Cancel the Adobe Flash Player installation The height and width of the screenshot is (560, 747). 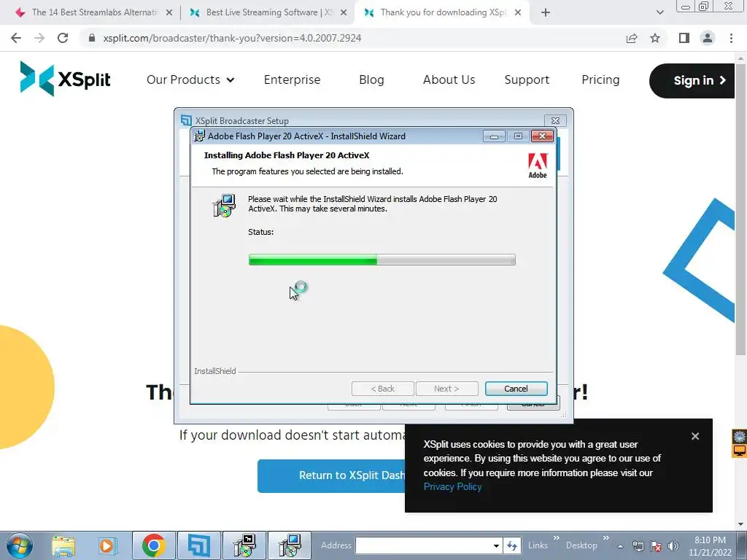(x=516, y=389)
